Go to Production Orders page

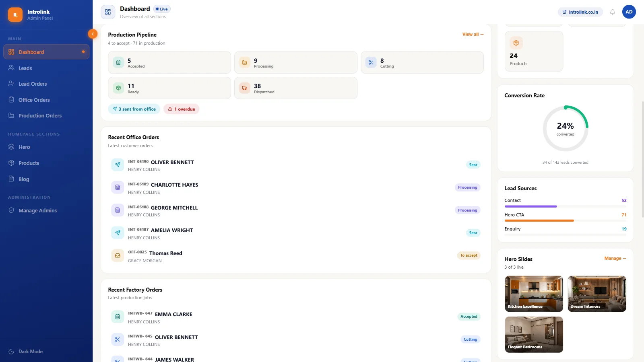46,115
